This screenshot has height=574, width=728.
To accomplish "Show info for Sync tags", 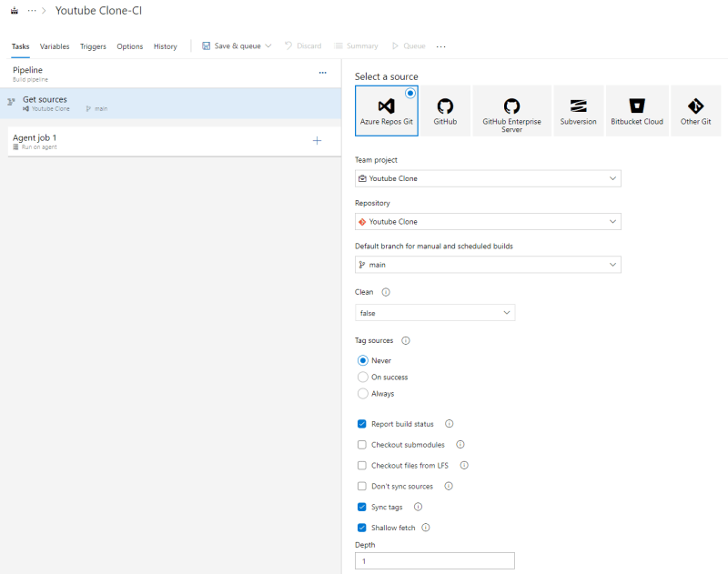I will coord(418,507).
